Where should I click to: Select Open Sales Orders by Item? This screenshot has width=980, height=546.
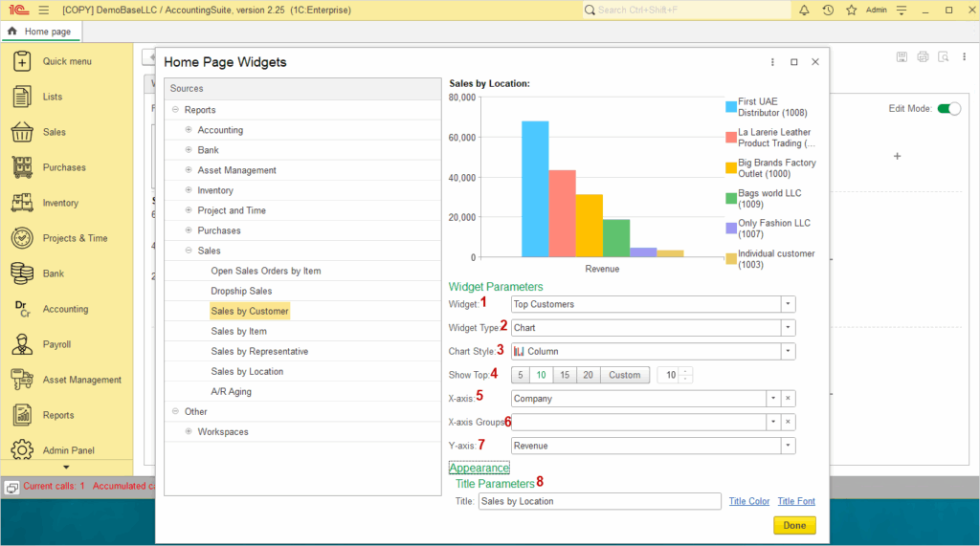266,271
